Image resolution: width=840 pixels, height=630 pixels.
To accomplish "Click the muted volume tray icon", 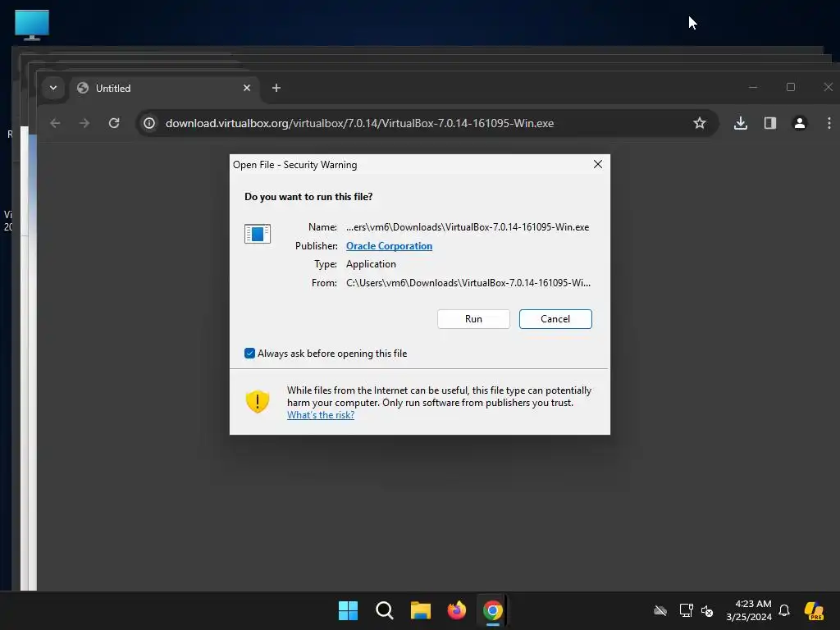I will pos(707,610).
